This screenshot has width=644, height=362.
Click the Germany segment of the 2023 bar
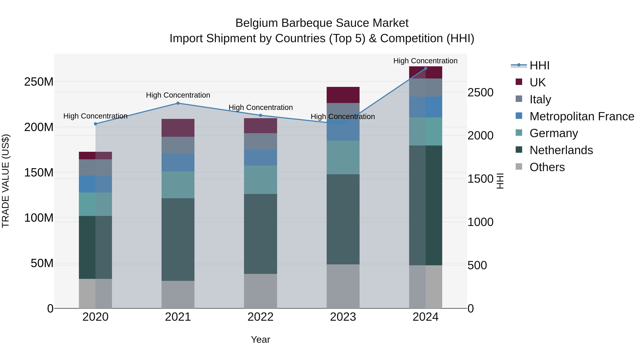coord(343,157)
